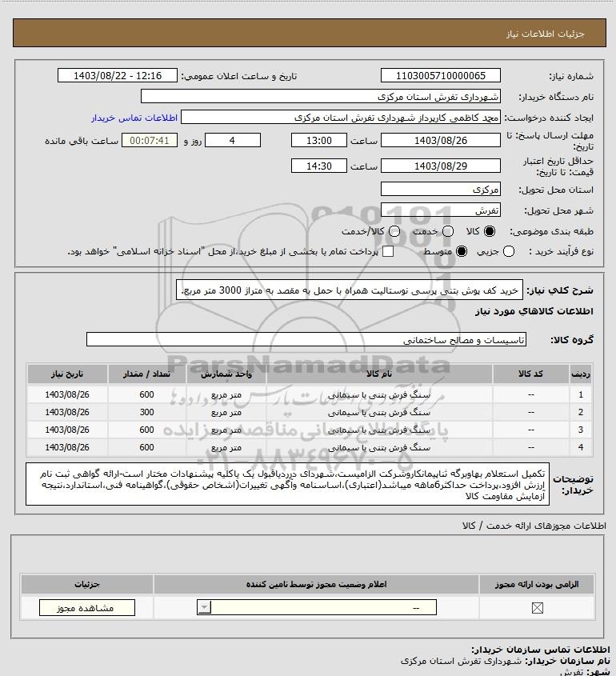Click the announcement date field 1403/08/22 - 12:16
616x676 pixels.
click(x=118, y=75)
